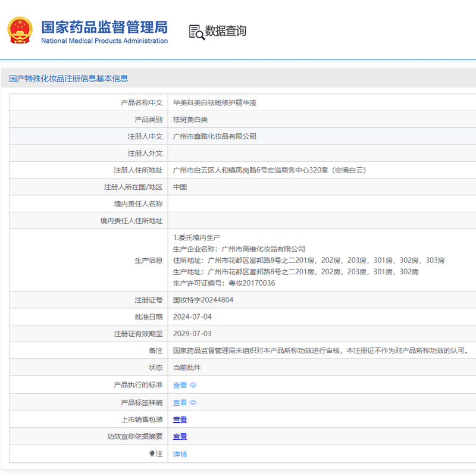Click the eye icon beside 产品标签样稿

coord(193,403)
